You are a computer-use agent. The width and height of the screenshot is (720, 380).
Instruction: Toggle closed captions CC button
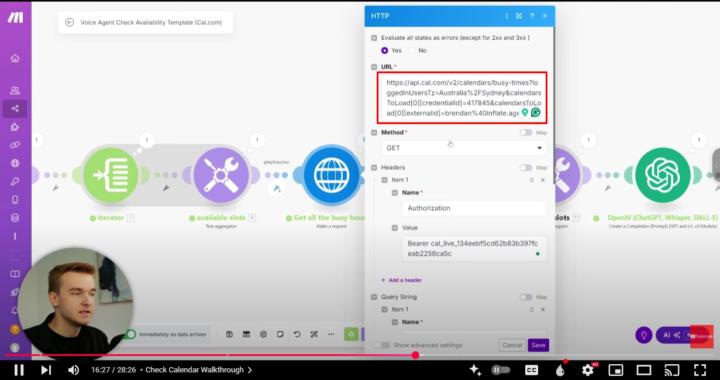[531, 370]
